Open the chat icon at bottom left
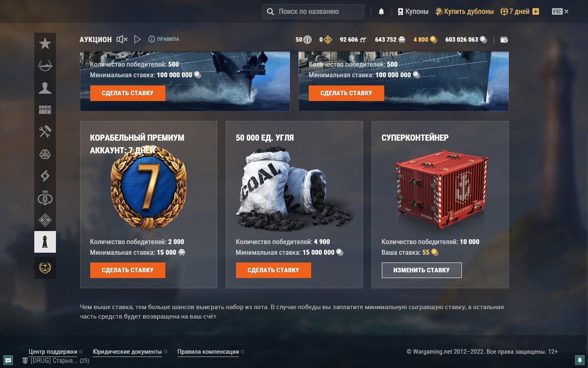The width and height of the screenshot is (588, 368). tap(8, 360)
